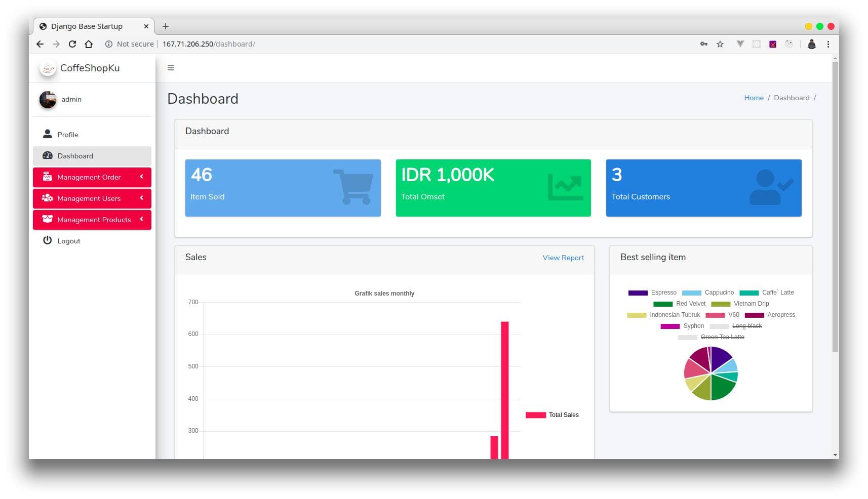Viewport: 868px width, 499px height.
Task: Click the Dashboard gauge icon
Action: (48, 155)
